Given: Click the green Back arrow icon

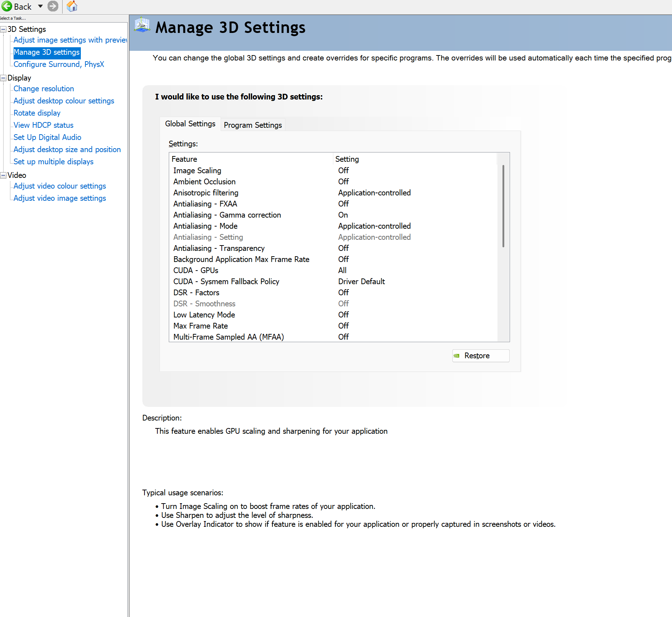Looking at the screenshot, I should click(7, 6).
